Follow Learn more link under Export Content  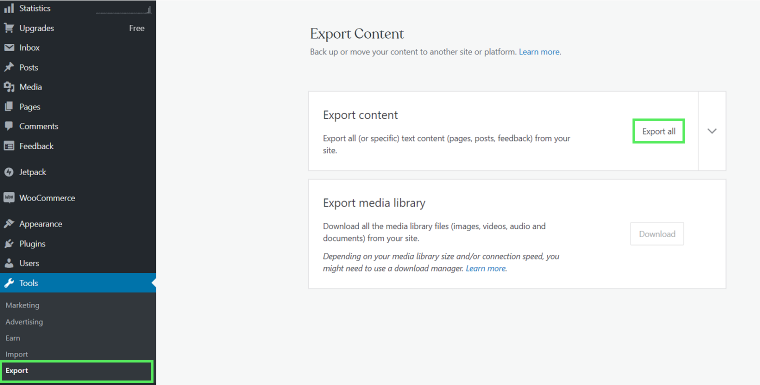pyautogui.click(x=539, y=52)
